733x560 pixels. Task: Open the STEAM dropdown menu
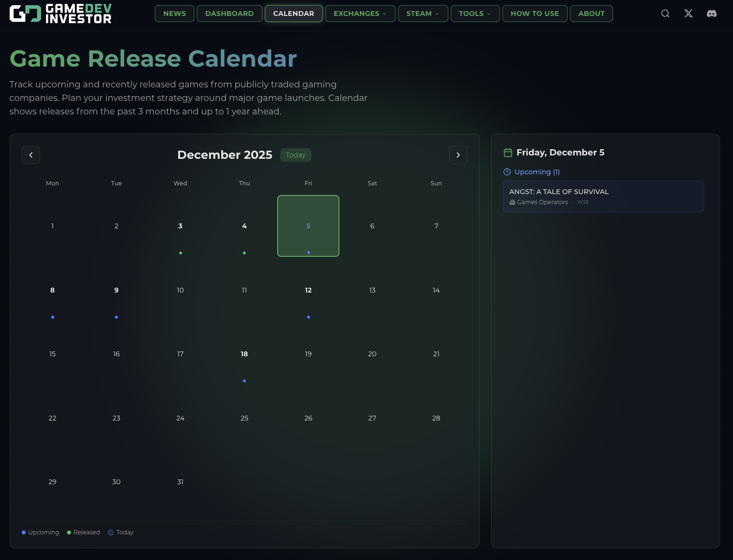[423, 14]
